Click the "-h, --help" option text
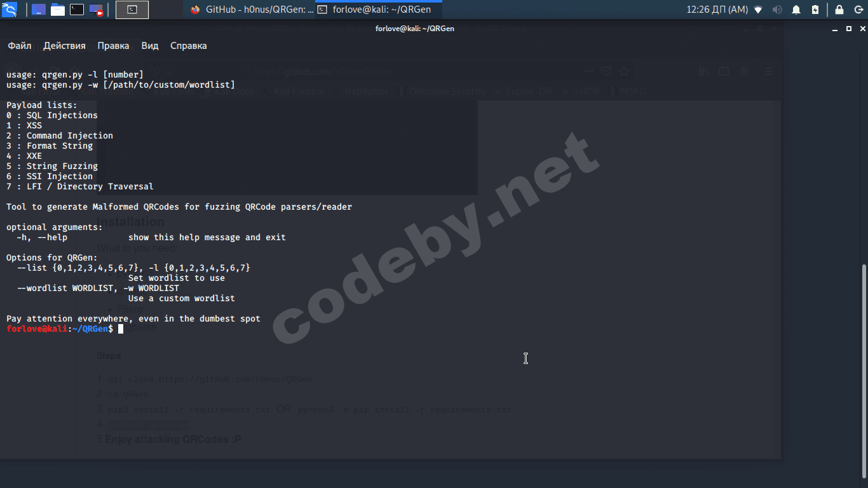Image resolution: width=868 pixels, height=488 pixels. point(42,238)
